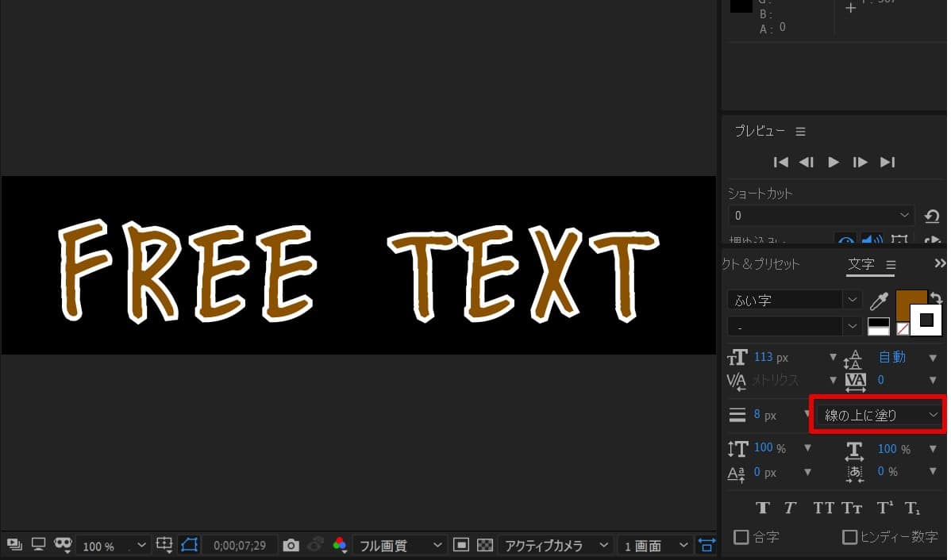Click the show channel RGB color icon
The width and height of the screenshot is (951, 560).
tap(340, 546)
